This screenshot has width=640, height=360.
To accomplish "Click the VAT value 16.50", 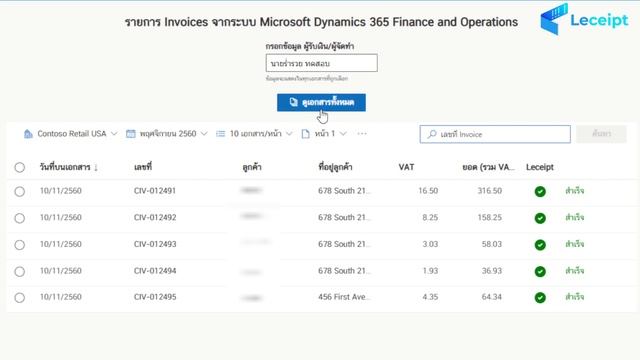I will 428,191.
